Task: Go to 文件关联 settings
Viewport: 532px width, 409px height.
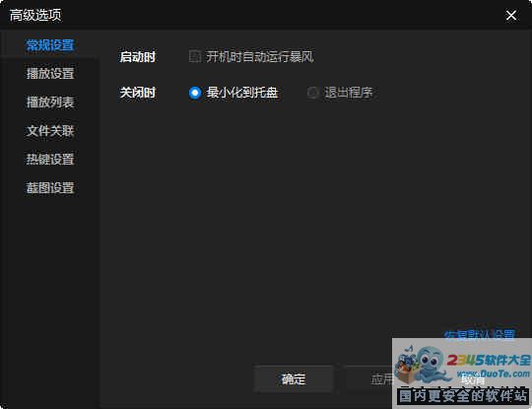Action: coord(50,131)
